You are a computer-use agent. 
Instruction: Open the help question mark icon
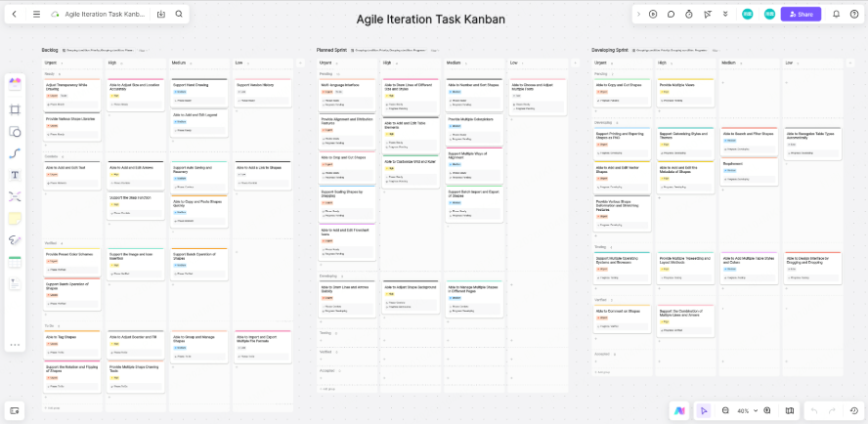[x=854, y=15]
